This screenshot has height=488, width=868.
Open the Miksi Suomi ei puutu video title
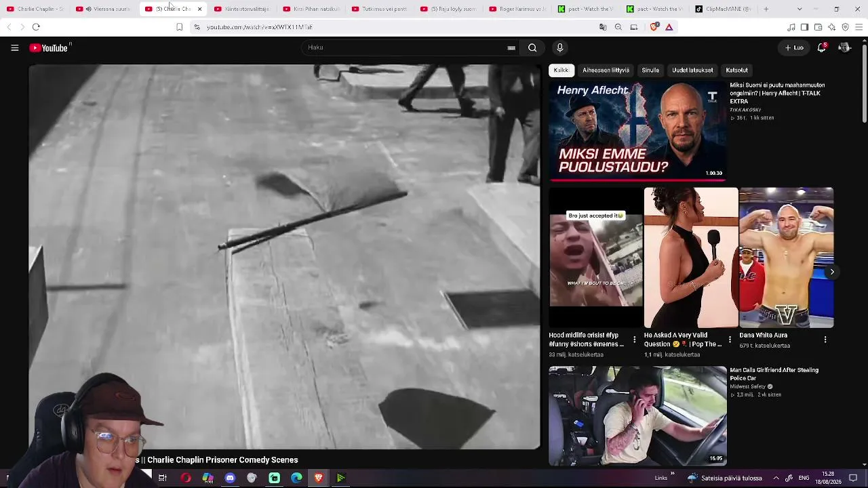777,93
